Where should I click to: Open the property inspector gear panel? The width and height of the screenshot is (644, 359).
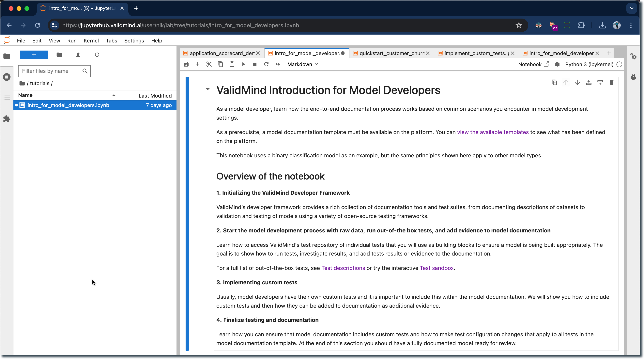[634, 56]
